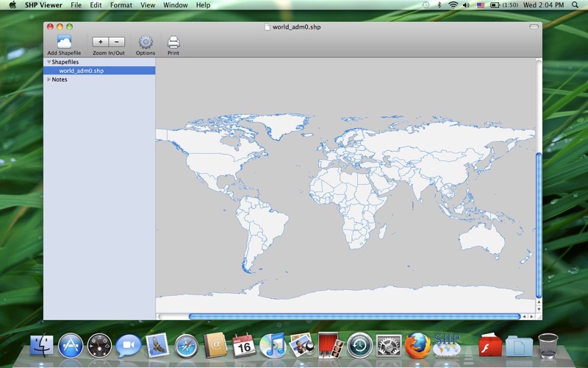Image resolution: width=588 pixels, height=368 pixels.
Task: Click the Add Shapefile toolbar icon
Action: click(64, 42)
